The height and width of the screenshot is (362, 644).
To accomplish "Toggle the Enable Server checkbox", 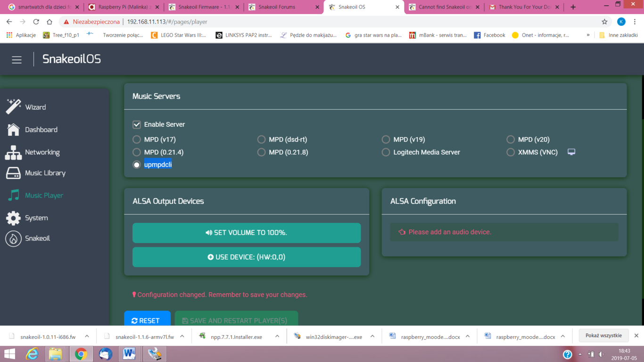I will tap(137, 124).
